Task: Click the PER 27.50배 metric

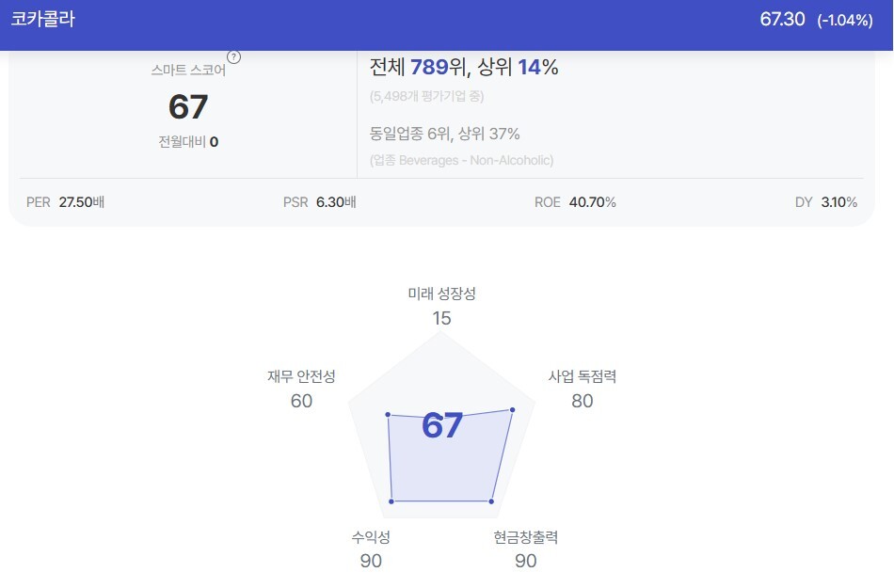Action: (65, 202)
